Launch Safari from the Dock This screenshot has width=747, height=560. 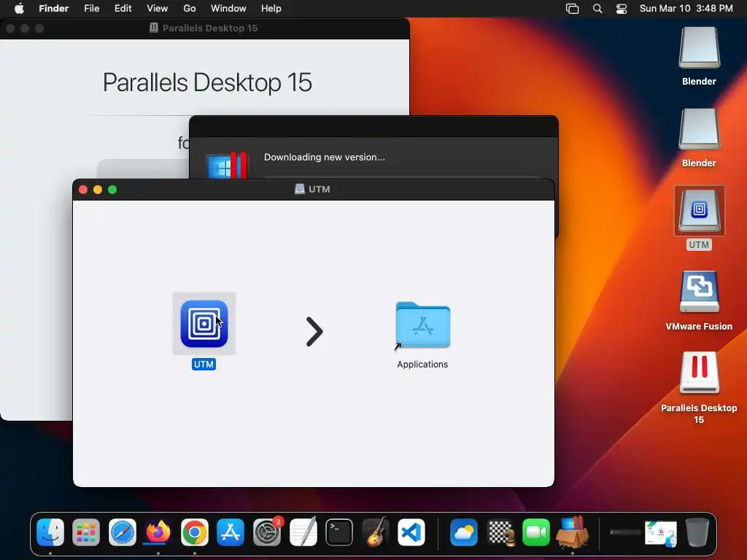123,532
